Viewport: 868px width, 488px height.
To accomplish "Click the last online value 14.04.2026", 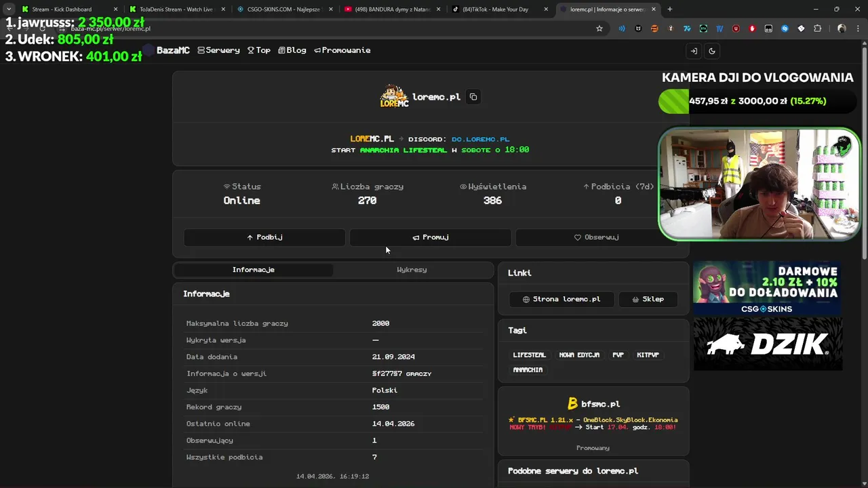I will pyautogui.click(x=393, y=424).
